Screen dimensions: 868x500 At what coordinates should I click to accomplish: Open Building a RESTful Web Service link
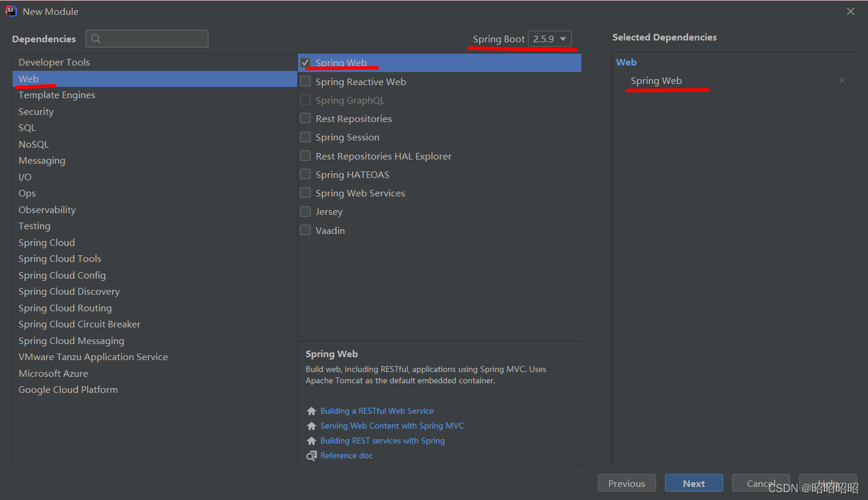pyautogui.click(x=377, y=411)
